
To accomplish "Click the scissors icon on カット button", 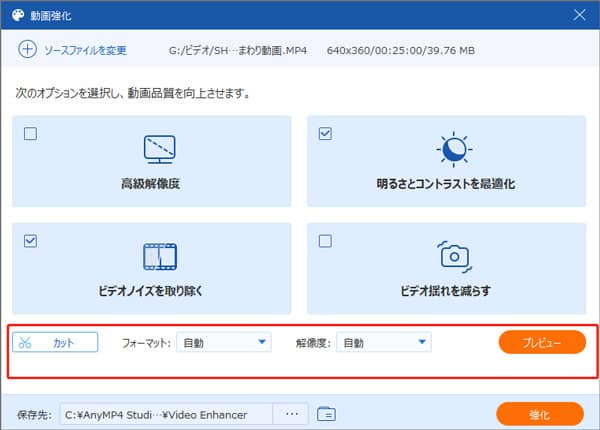I will [x=26, y=343].
